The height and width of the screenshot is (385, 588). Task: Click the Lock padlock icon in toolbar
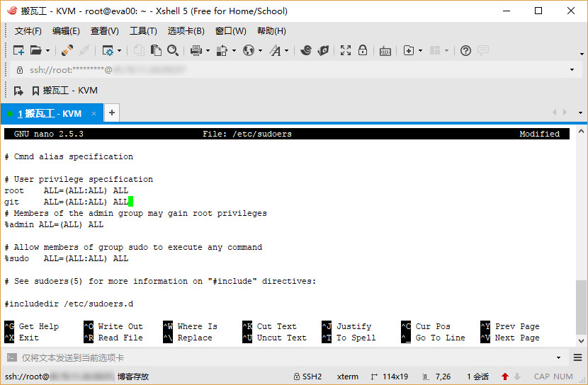coord(363,50)
